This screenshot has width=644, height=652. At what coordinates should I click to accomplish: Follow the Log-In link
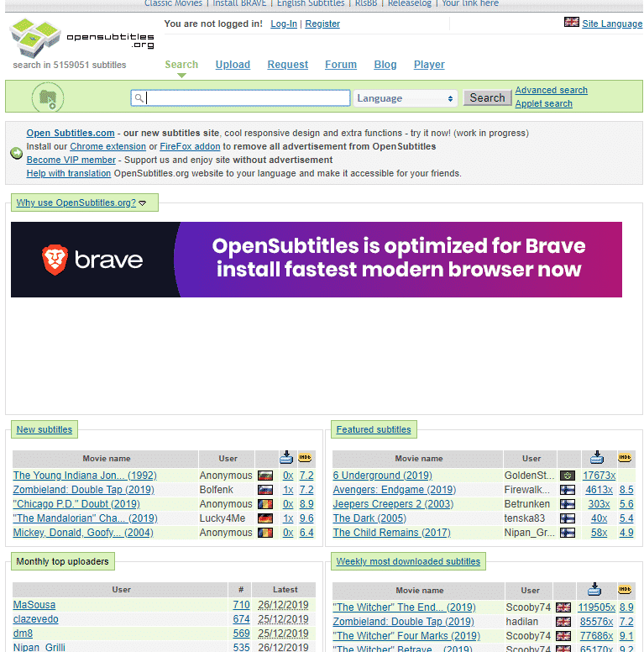(284, 24)
